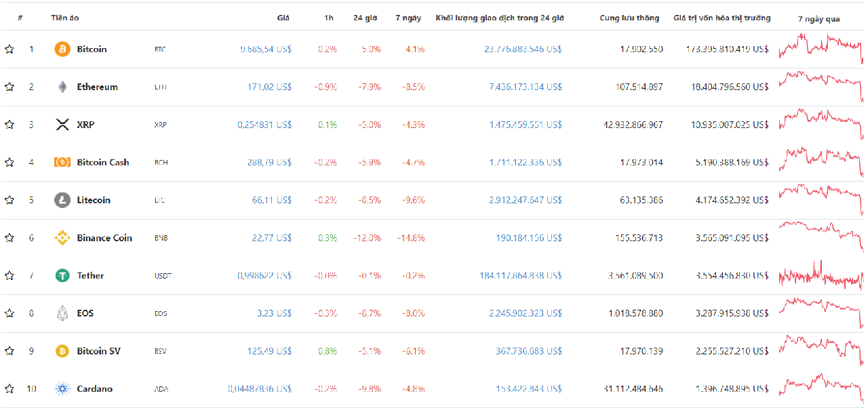Click the blue Cardano logo icon
This screenshot has width=868, height=410.
[x=62, y=389]
